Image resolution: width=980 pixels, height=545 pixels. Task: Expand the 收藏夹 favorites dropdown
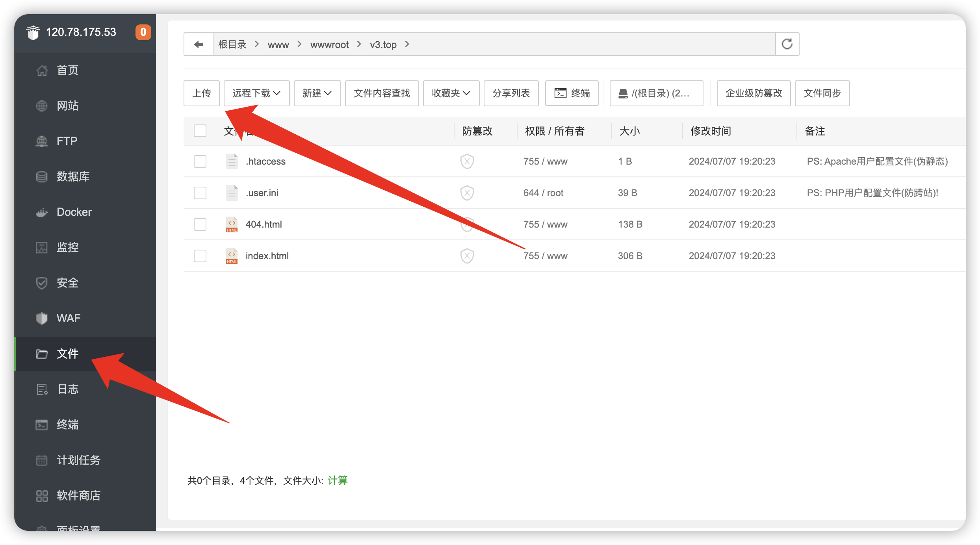click(x=451, y=93)
